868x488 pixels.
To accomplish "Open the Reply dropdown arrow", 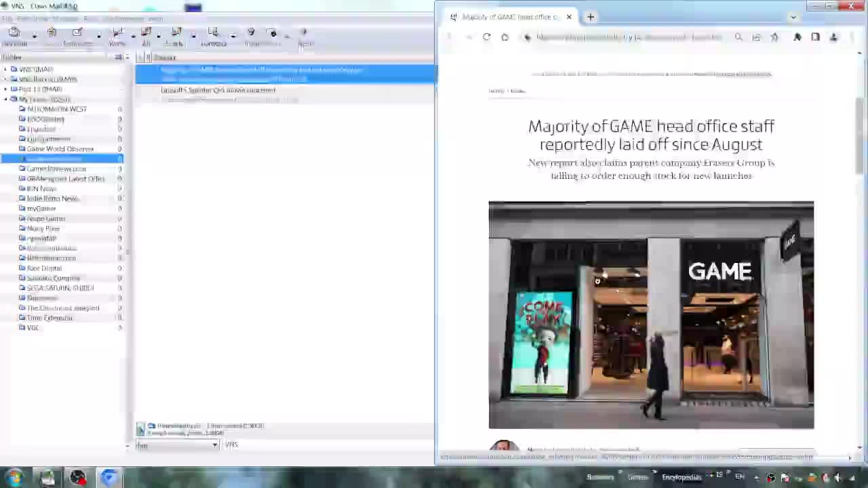I will (133, 36).
